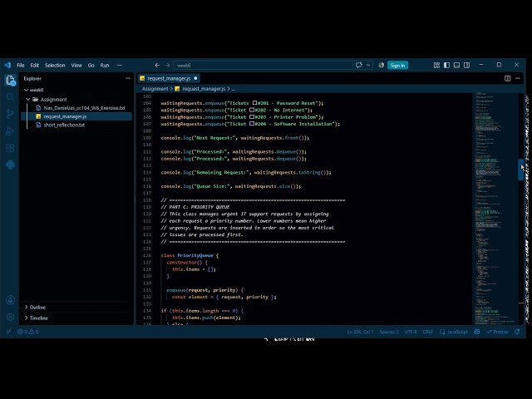Open the View menu
The image size is (532, 399).
tap(76, 65)
